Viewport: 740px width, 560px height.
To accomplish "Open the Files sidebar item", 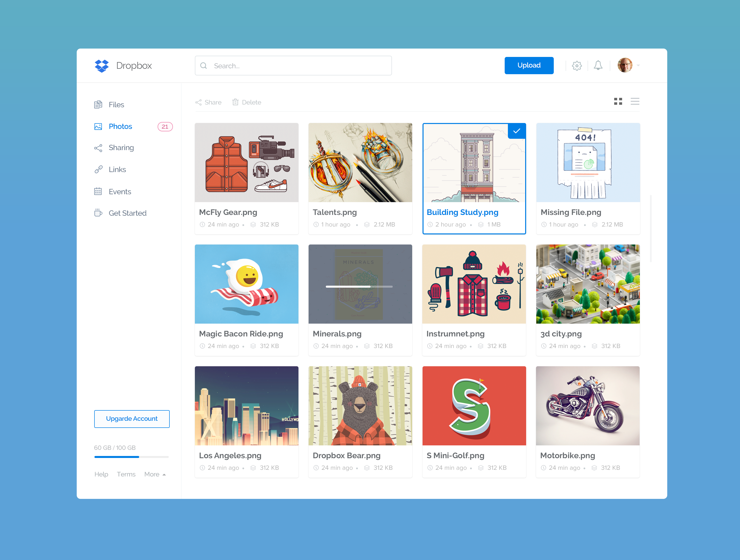I will [116, 105].
